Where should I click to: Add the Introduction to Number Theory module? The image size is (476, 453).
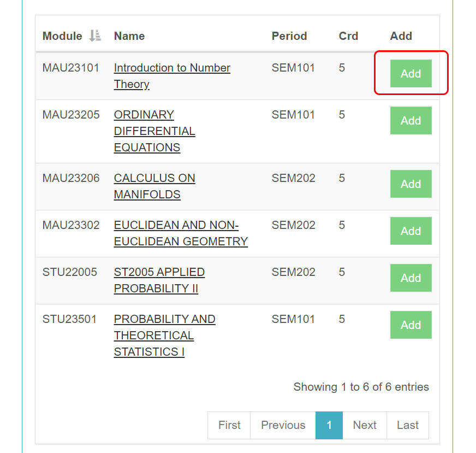coord(410,73)
